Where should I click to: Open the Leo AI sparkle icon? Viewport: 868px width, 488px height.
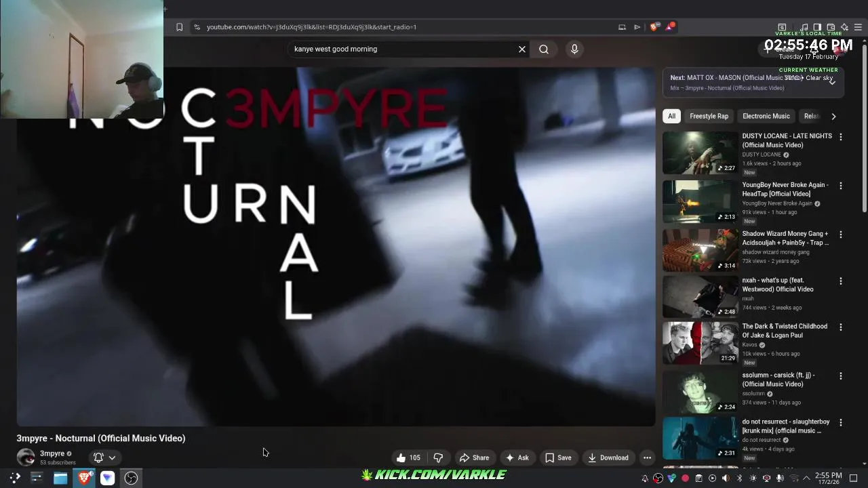(844, 27)
